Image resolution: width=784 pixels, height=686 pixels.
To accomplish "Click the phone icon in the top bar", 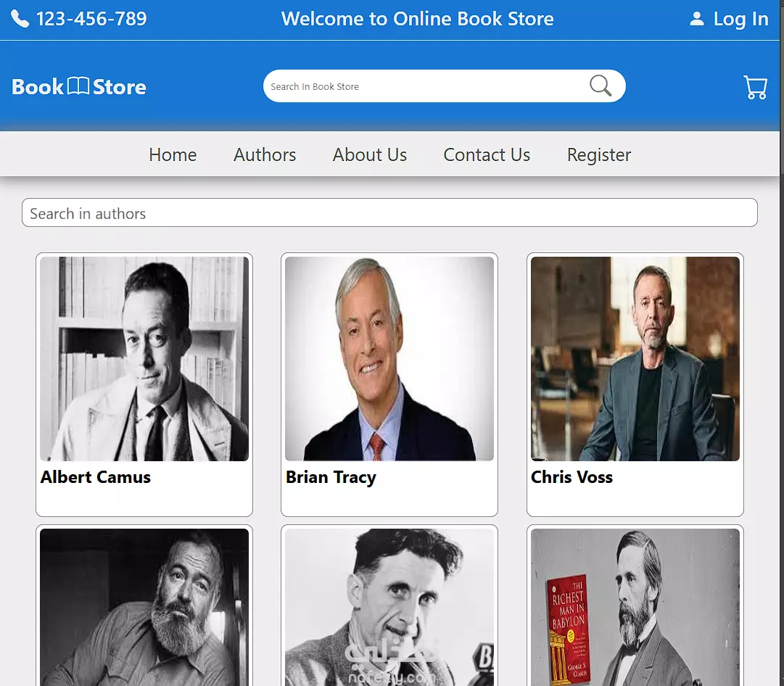I will click(20, 19).
